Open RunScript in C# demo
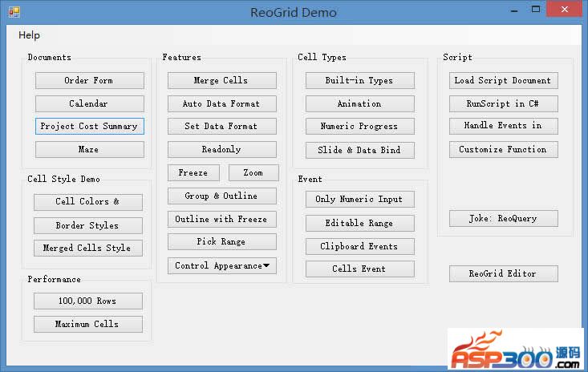The width and height of the screenshot is (588, 372). pyautogui.click(x=504, y=103)
